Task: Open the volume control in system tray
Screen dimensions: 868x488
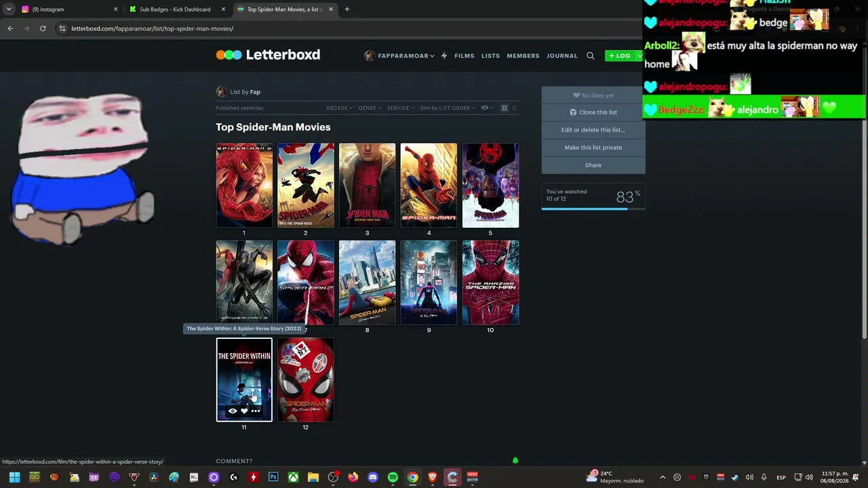Action: click(x=809, y=477)
